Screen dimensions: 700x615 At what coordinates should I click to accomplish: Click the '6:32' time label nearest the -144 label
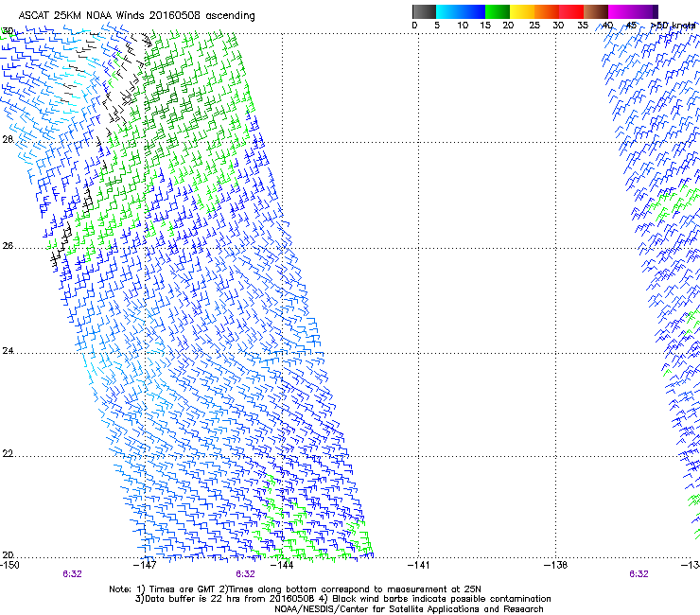pyautogui.click(x=246, y=574)
